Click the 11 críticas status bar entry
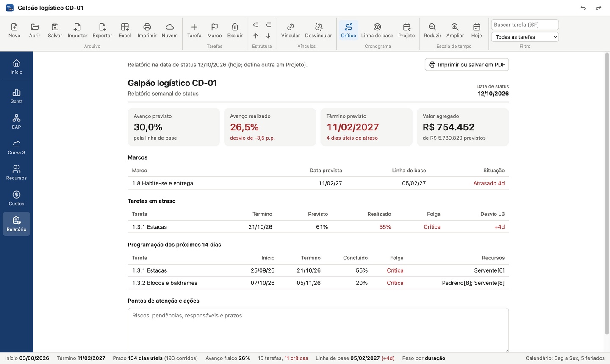This screenshot has width=610, height=364. coord(296,358)
